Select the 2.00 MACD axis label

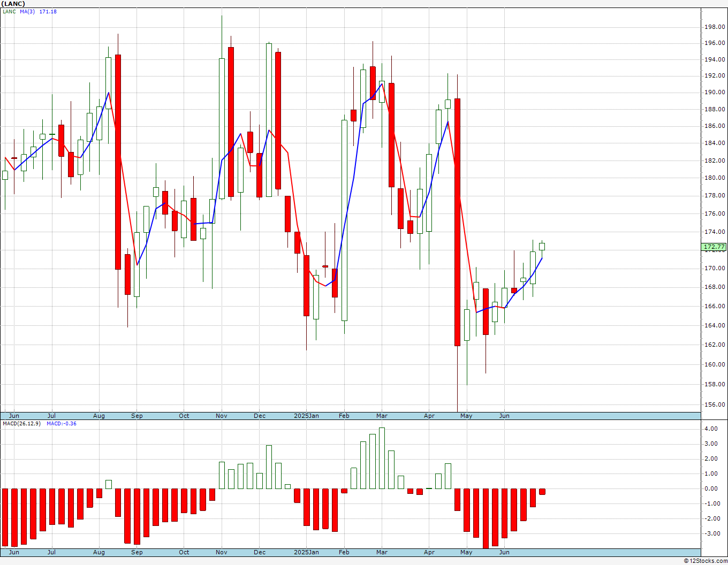711,459
